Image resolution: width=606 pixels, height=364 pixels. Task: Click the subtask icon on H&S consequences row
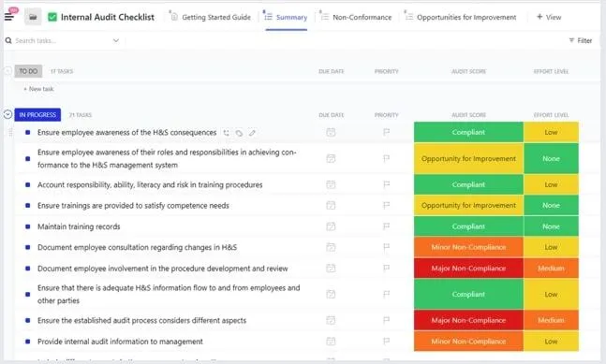tap(226, 133)
